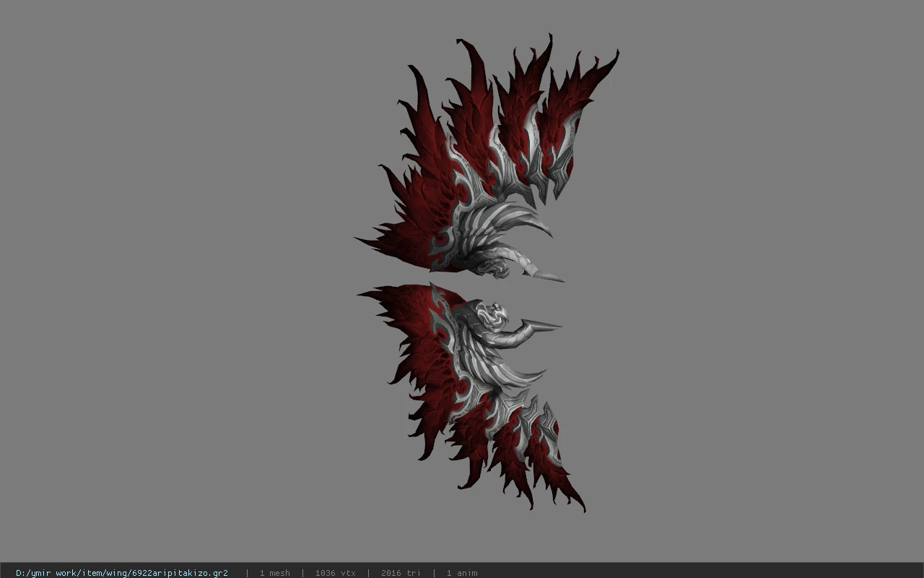
Task: Click the "1 anim" status entry
Action: (x=462, y=573)
